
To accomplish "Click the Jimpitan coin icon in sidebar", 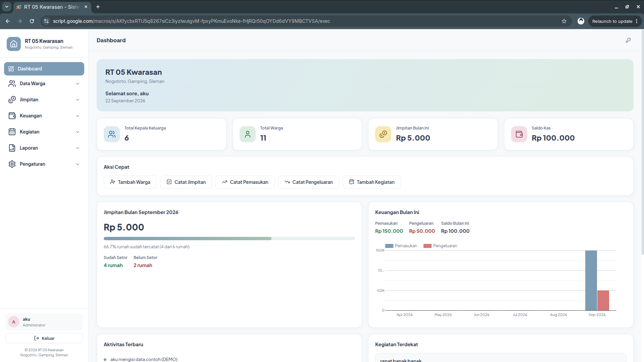I will pos(12,100).
